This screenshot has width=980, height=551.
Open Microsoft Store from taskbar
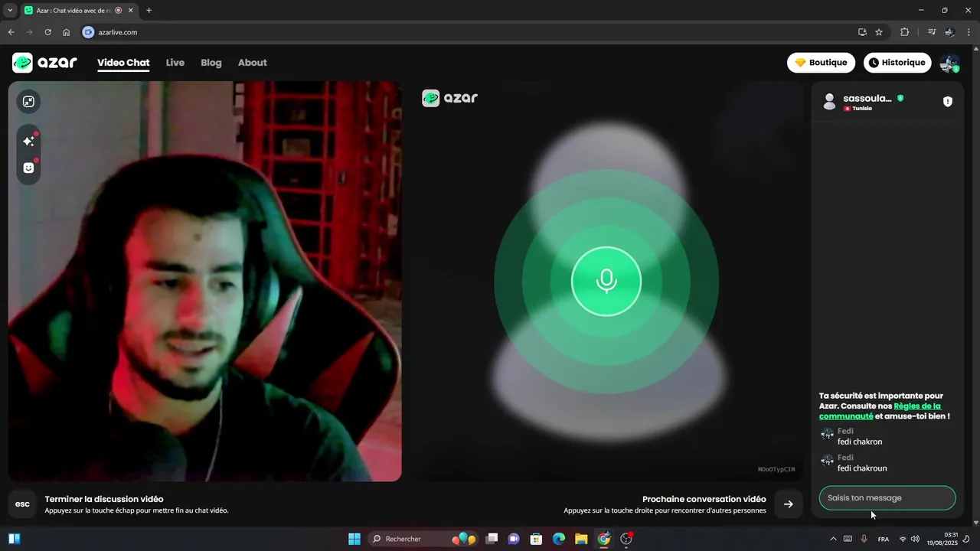click(537, 539)
